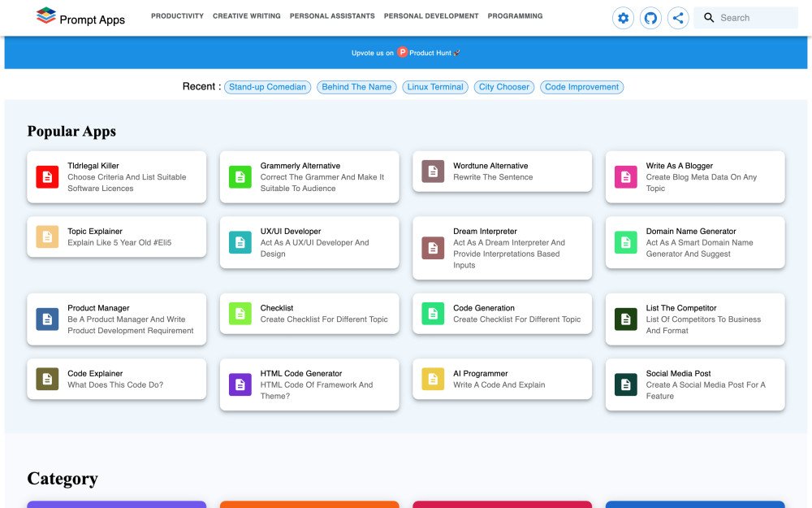Click the purple HTML Code Generator icon
Screen dimensions: 812x508
point(240,384)
